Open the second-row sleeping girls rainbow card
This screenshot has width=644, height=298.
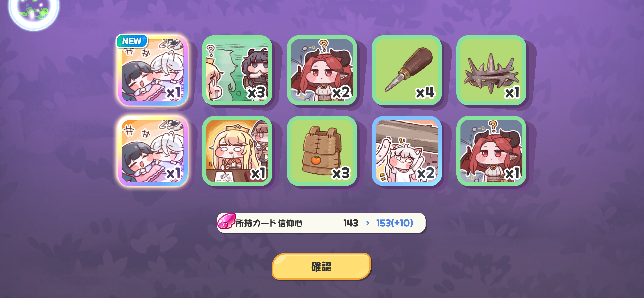tap(153, 151)
